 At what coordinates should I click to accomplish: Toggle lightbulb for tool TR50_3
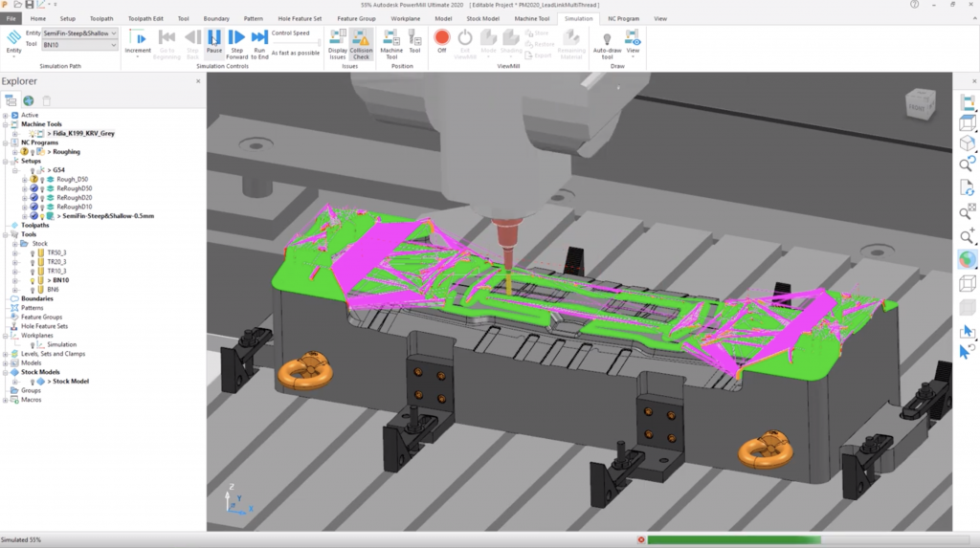pyautogui.click(x=33, y=253)
